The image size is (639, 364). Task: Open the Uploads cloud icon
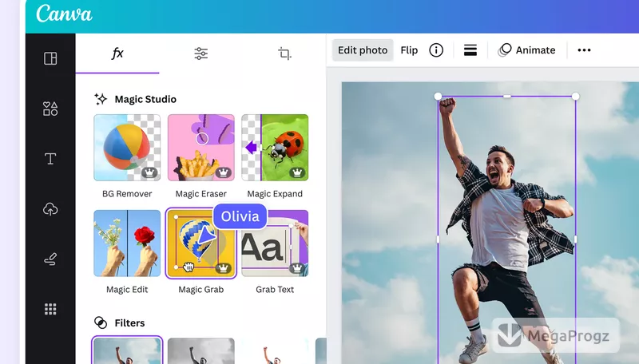point(50,209)
